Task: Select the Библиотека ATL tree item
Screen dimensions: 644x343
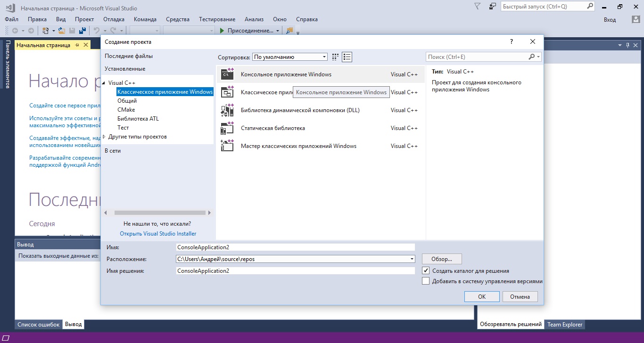Action: tap(138, 119)
